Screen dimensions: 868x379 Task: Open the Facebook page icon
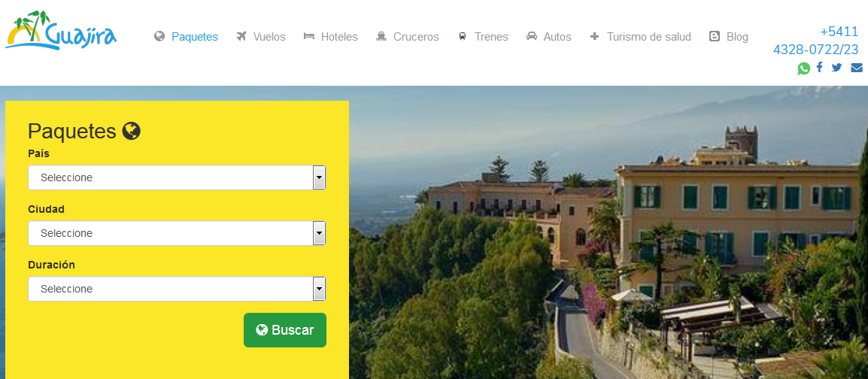tap(819, 68)
